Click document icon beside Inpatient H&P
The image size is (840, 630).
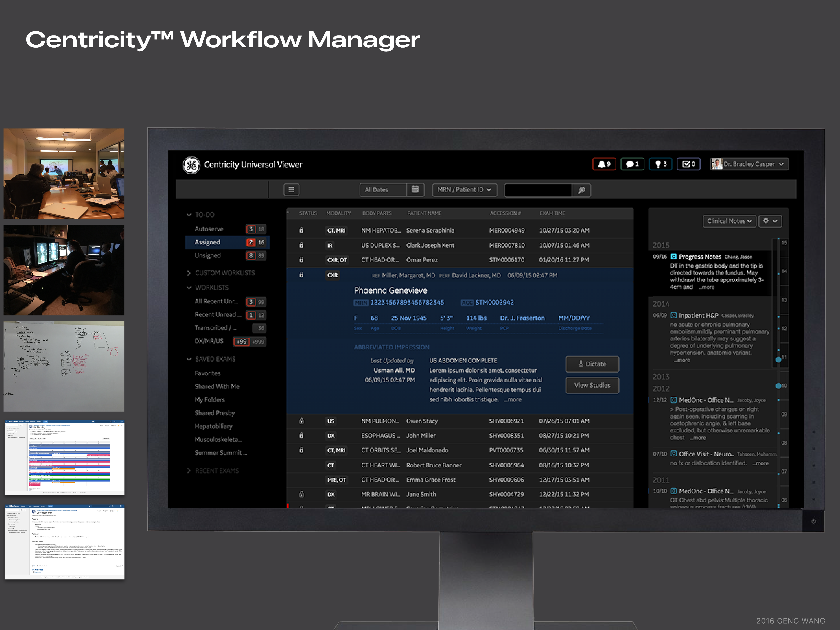tap(674, 315)
